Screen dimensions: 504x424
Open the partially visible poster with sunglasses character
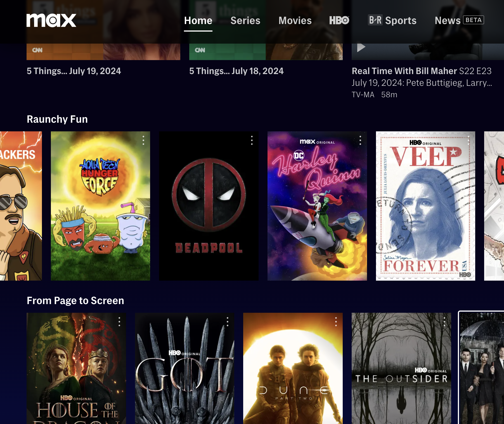pos(21,206)
